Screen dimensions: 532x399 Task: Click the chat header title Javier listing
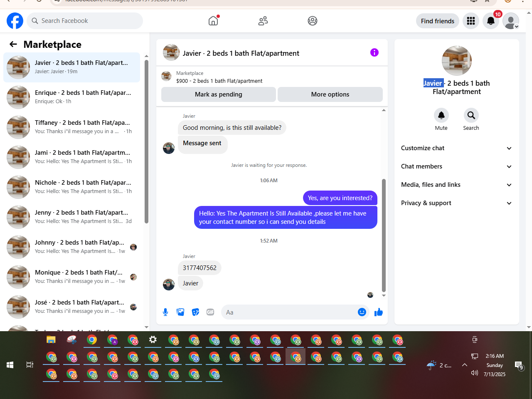(241, 53)
